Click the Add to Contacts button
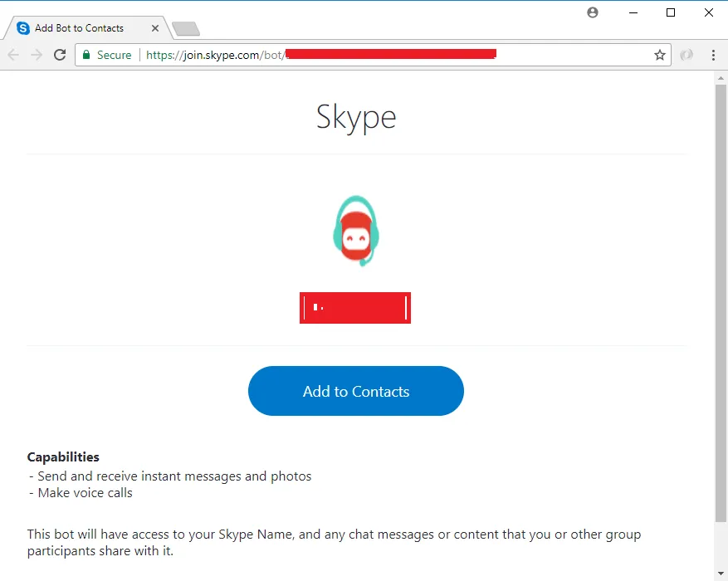The width and height of the screenshot is (728, 581). pos(355,391)
